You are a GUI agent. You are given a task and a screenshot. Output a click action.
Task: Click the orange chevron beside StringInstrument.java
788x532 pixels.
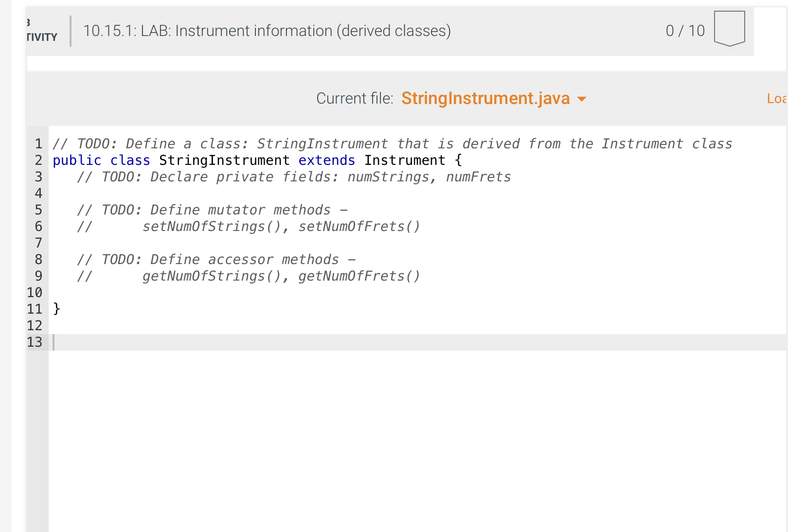pos(582,99)
